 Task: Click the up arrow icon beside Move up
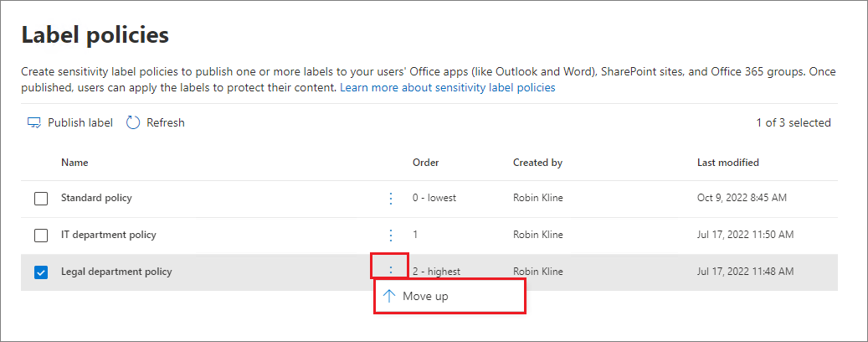tap(388, 296)
